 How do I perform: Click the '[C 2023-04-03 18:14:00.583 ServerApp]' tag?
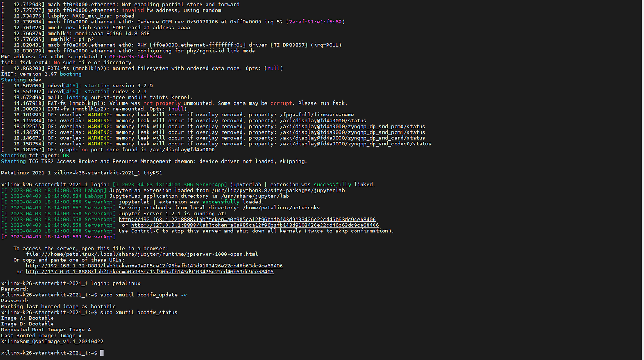pos(58,237)
